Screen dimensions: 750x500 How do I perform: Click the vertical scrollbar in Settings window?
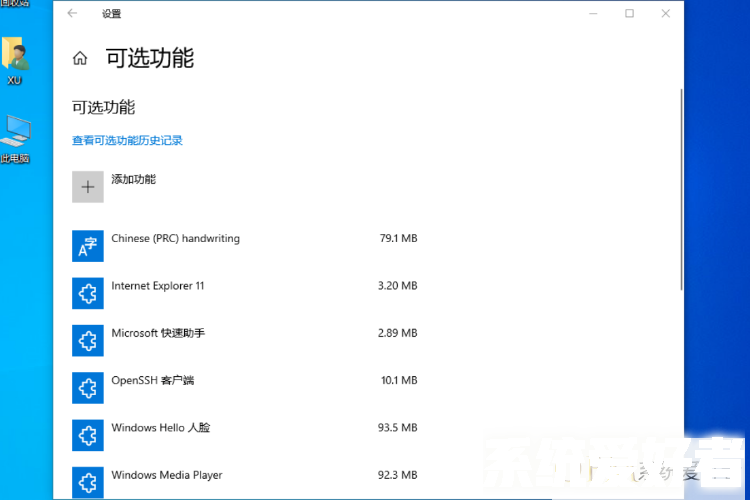click(x=681, y=190)
